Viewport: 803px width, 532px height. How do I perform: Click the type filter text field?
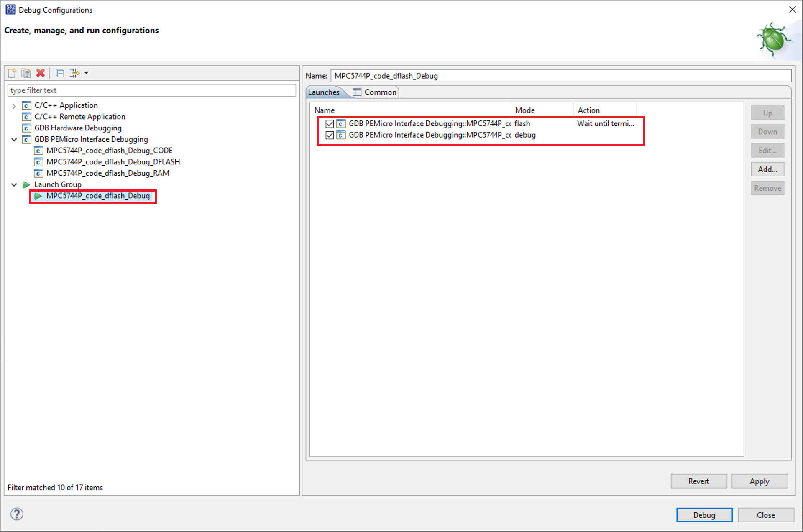tap(151, 90)
